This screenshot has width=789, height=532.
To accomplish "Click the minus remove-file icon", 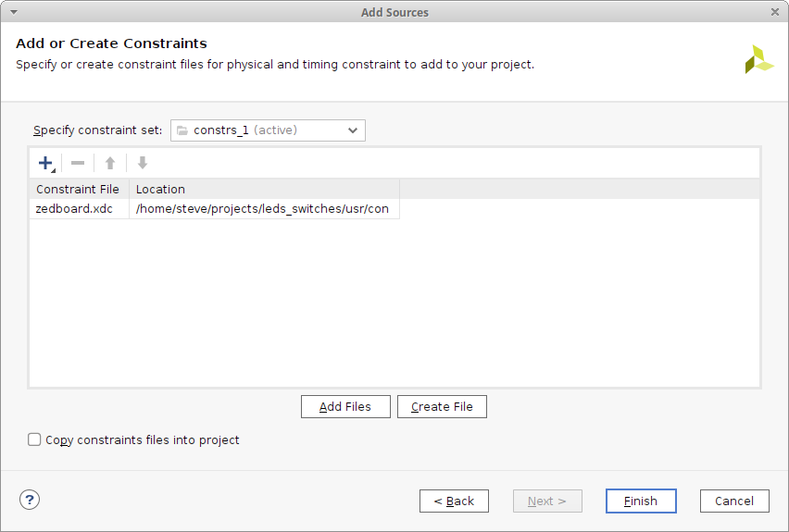I will click(x=78, y=163).
